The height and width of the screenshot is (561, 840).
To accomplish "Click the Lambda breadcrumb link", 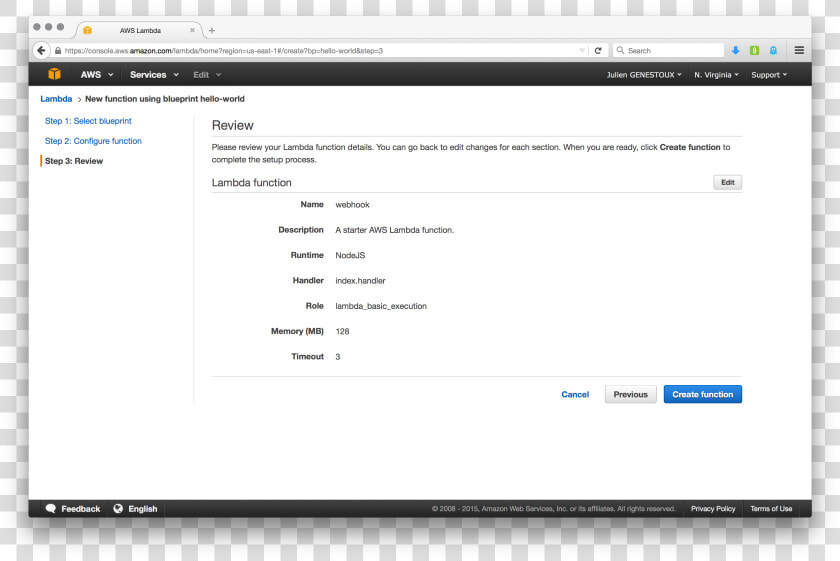I will 56,99.
